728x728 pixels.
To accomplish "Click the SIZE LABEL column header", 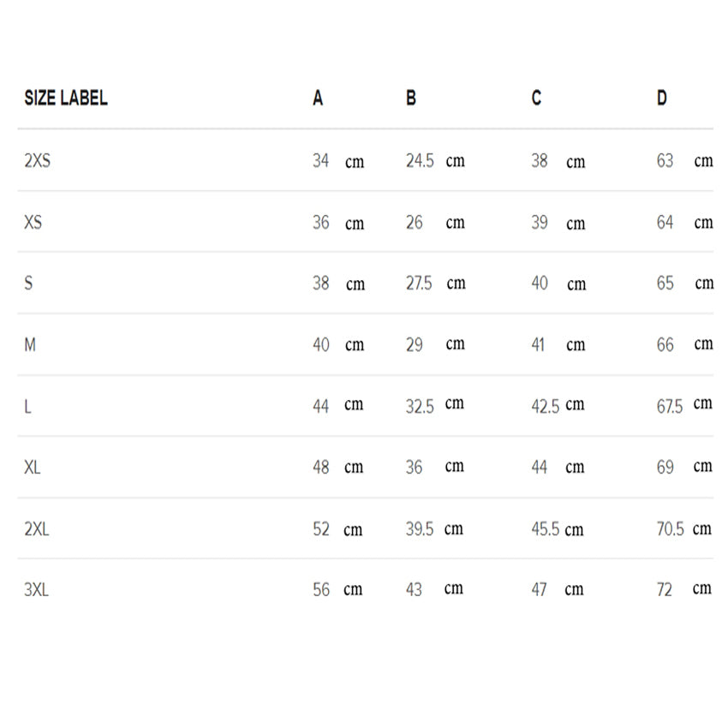I will click(x=66, y=98).
